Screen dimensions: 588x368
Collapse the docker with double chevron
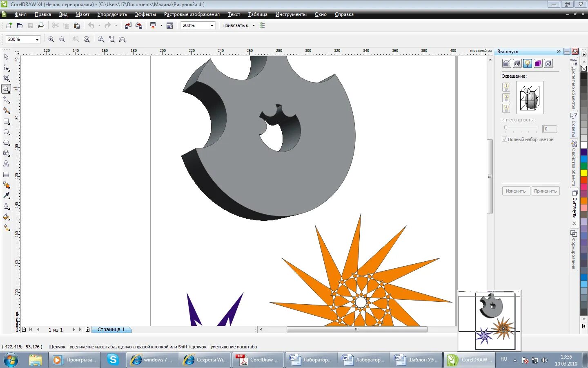coord(559,51)
